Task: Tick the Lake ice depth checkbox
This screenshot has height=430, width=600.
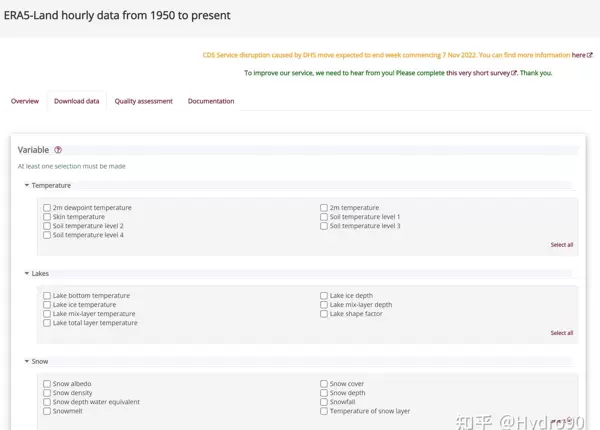Action: click(x=324, y=296)
